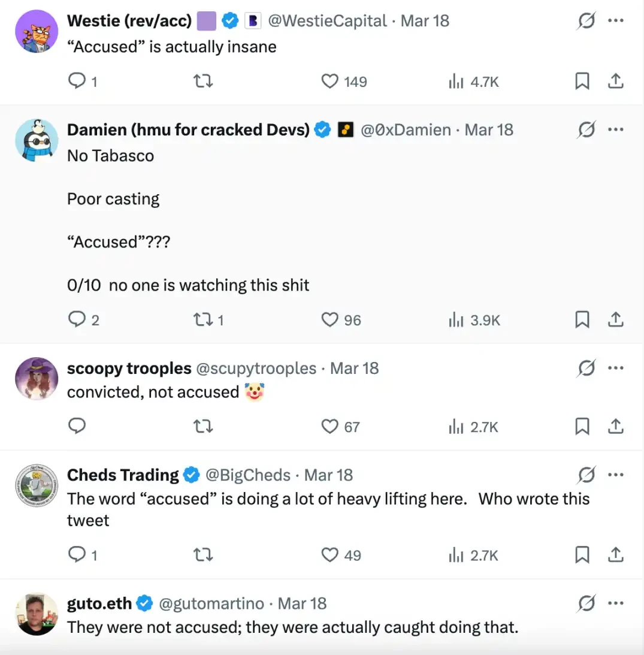This screenshot has height=655, width=644.
Task: Share Damien's tweet via upload icon
Action: pos(616,320)
